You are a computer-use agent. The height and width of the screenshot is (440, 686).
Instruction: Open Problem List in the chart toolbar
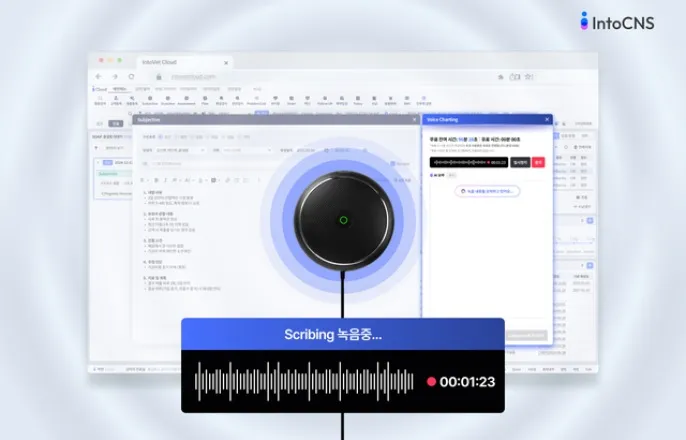pyautogui.click(x=256, y=101)
